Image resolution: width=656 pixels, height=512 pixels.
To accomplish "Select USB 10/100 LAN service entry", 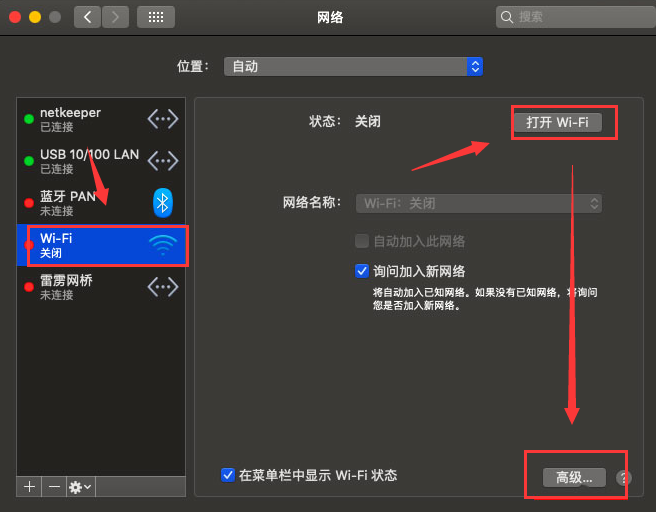I will [x=89, y=161].
